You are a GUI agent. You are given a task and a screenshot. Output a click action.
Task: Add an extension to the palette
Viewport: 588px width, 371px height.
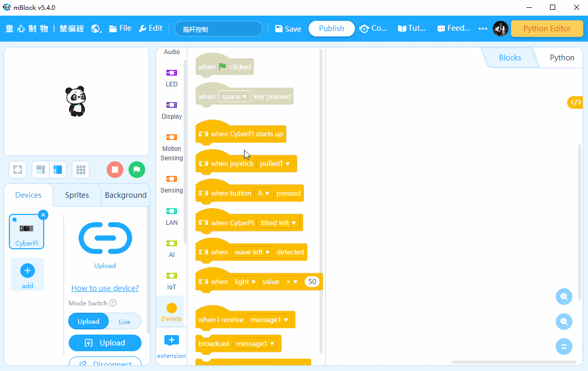[171, 346]
